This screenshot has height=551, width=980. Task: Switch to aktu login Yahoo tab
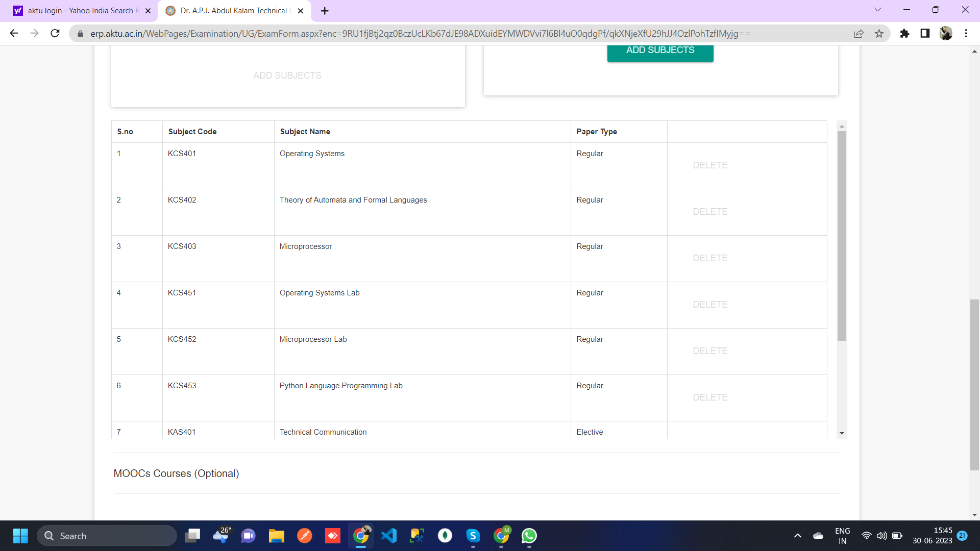click(x=79, y=11)
